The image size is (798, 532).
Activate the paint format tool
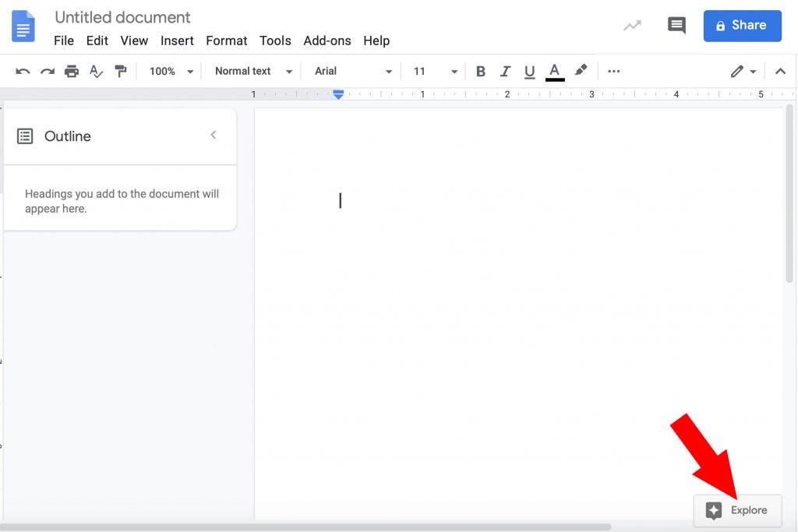click(x=121, y=71)
